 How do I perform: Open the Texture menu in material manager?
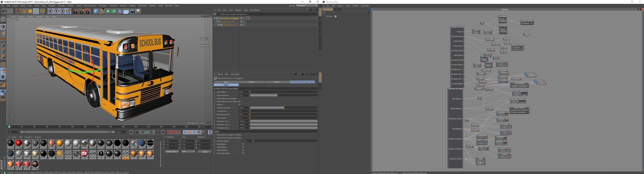38,137
